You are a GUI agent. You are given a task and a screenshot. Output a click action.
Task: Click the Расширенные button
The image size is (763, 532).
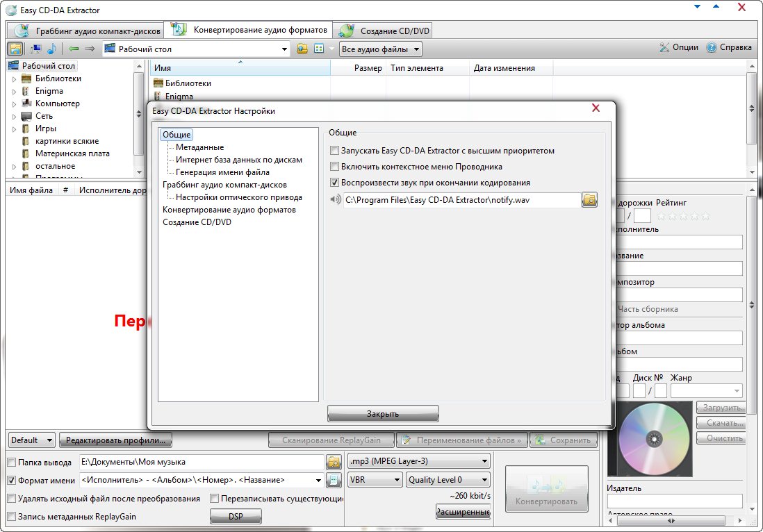(463, 512)
